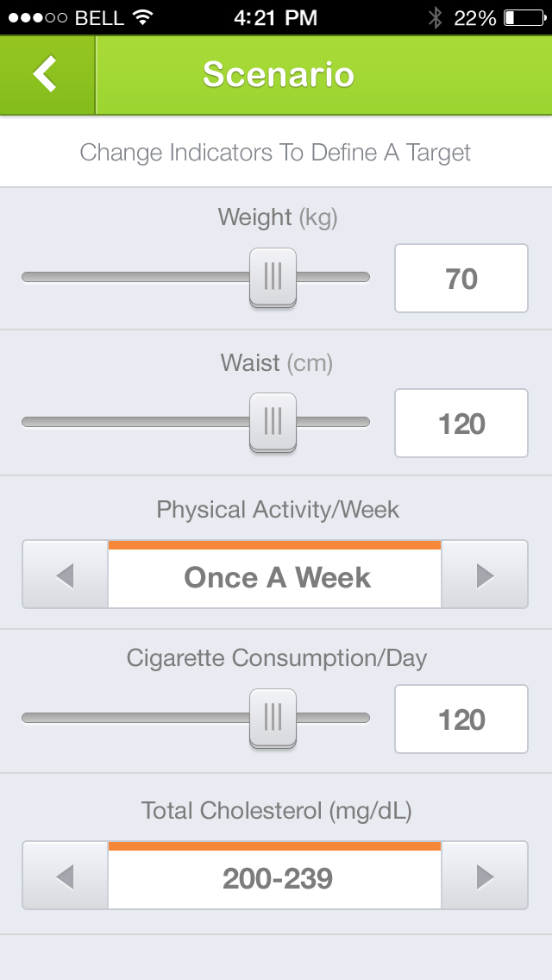Tap the Waist value field showing 120
The height and width of the screenshot is (980, 552).
[x=461, y=423]
